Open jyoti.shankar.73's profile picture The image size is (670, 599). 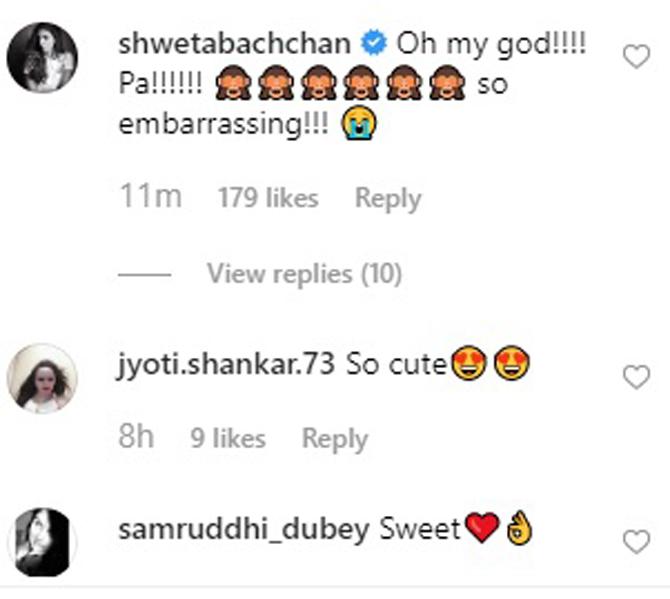(42, 379)
